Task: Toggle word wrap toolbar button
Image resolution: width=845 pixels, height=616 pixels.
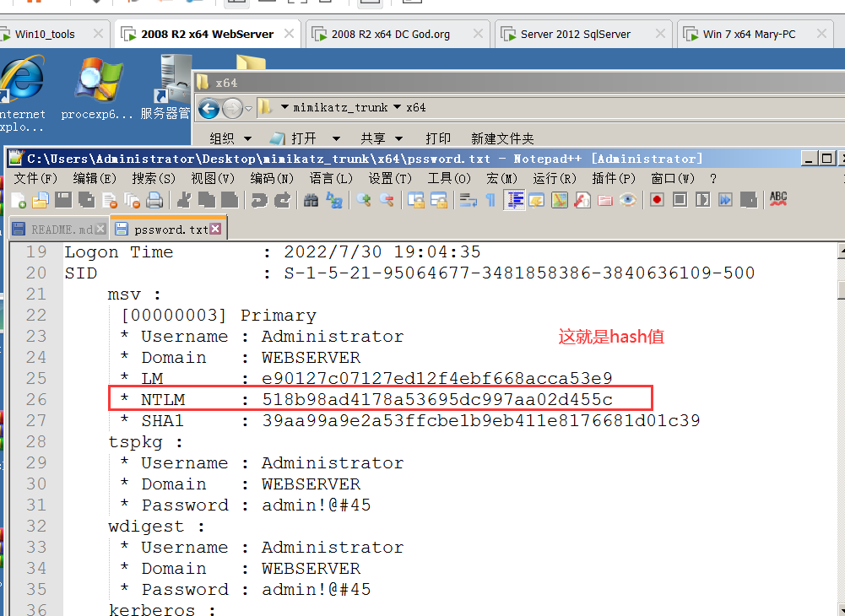Action: (468, 200)
